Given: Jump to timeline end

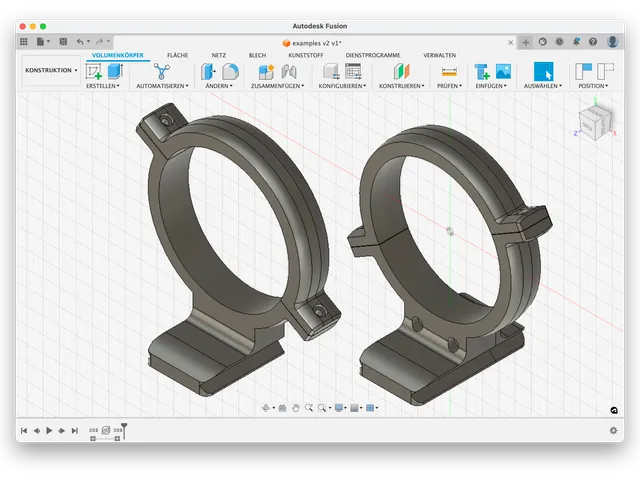Looking at the screenshot, I should click(x=75, y=431).
